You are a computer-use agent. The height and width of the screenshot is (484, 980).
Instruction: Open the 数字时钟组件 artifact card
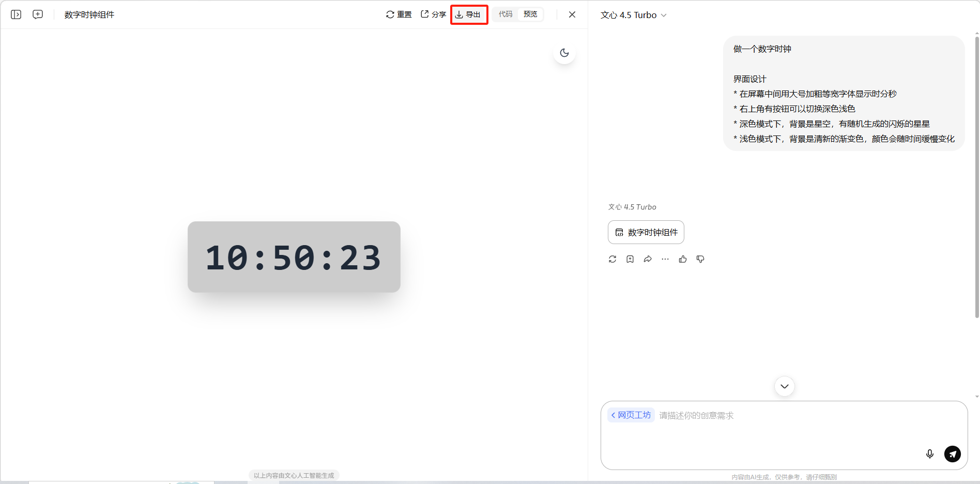[646, 232]
